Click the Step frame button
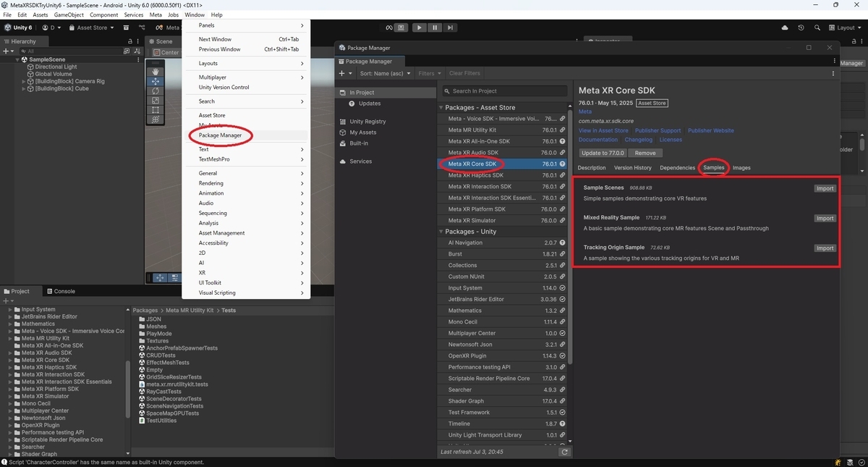Screen dimensions: 868x467 (451, 28)
